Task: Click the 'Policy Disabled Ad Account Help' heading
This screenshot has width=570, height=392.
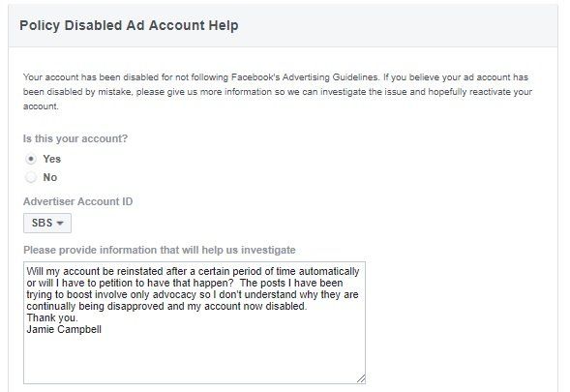Action: pos(129,25)
